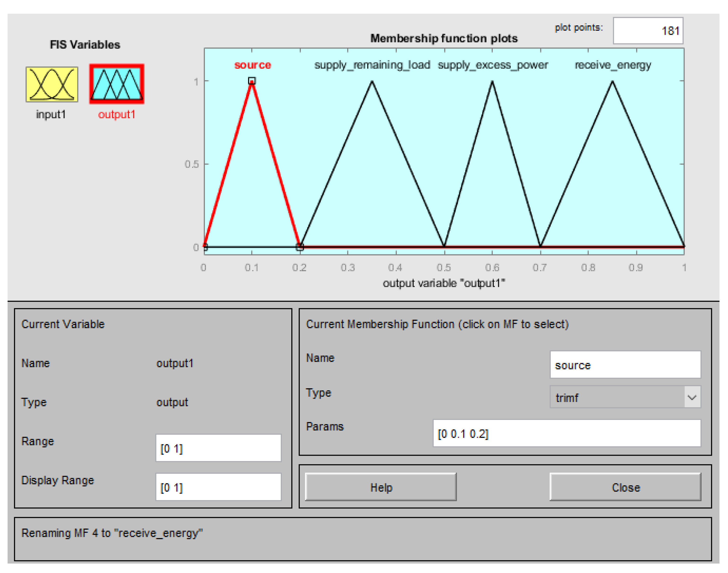Click the output1 label under FIS Variables

pos(117,115)
